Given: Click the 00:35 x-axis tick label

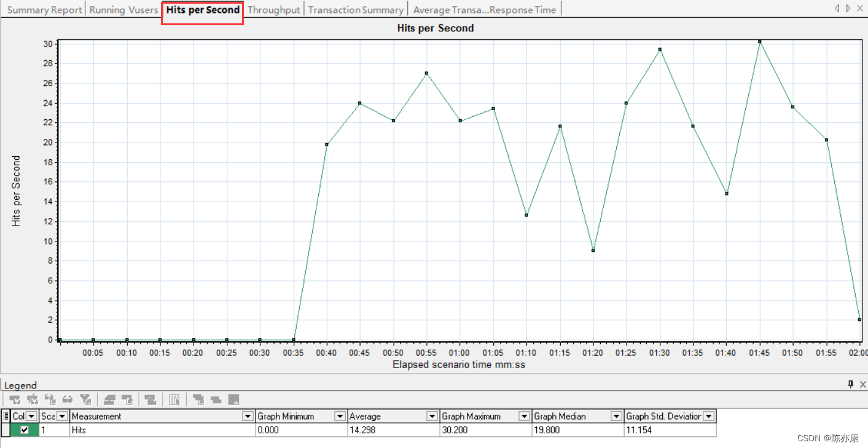Looking at the screenshot, I should (x=293, y=353).
